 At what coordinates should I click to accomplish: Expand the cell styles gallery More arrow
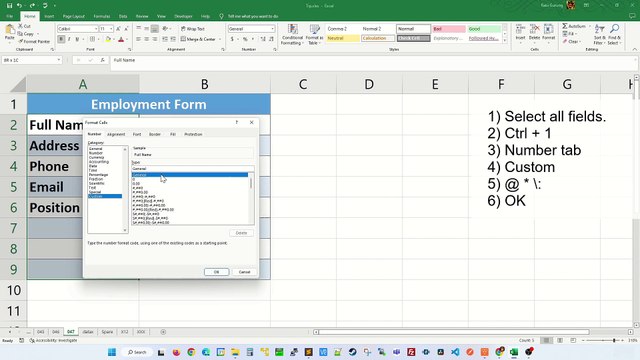[x=505, y=40]
